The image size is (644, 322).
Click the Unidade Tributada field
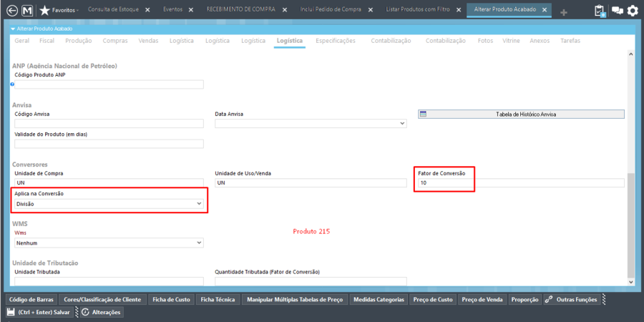coord(109,281)
